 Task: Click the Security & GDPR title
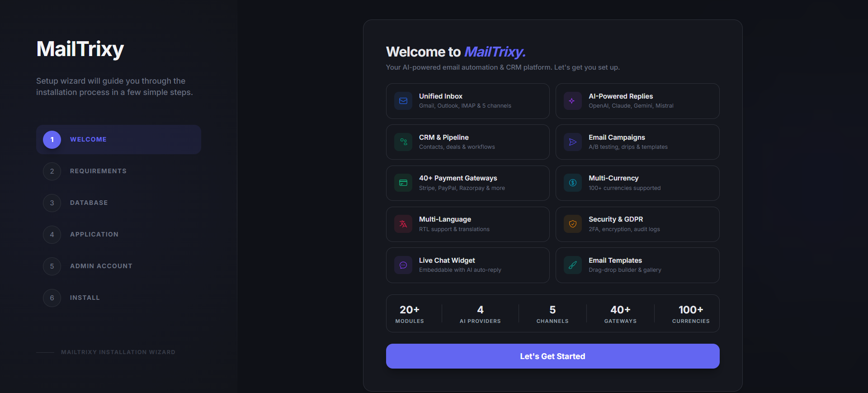616,219
